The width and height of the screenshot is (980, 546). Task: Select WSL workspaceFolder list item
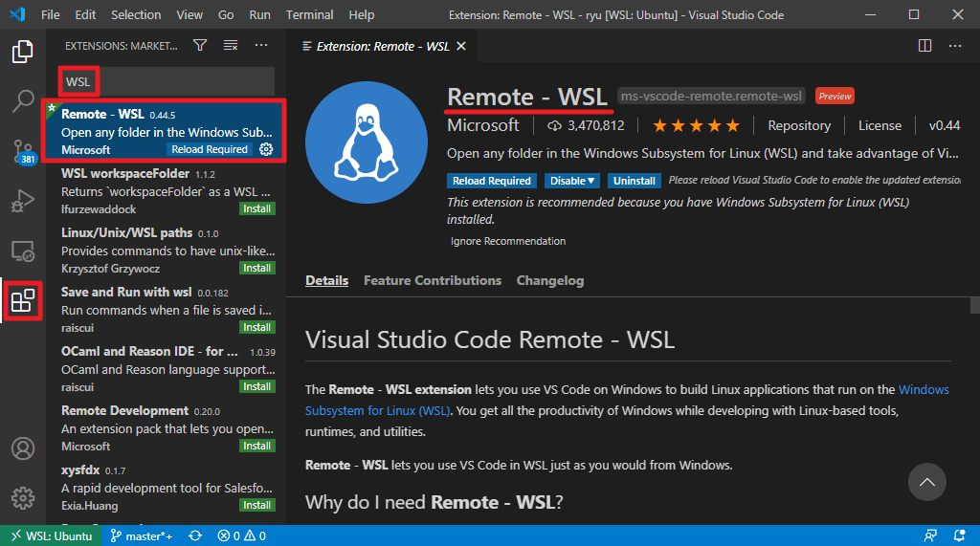click(x=165, y=190)
